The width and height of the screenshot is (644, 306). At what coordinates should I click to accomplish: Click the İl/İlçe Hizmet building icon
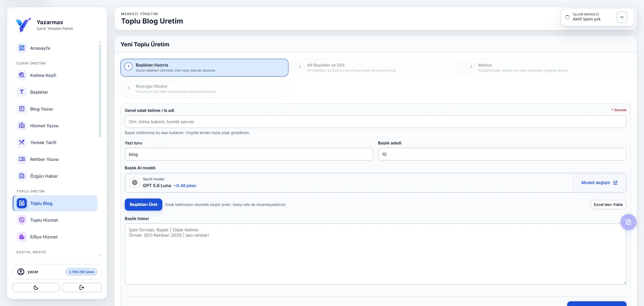point(22,237)
